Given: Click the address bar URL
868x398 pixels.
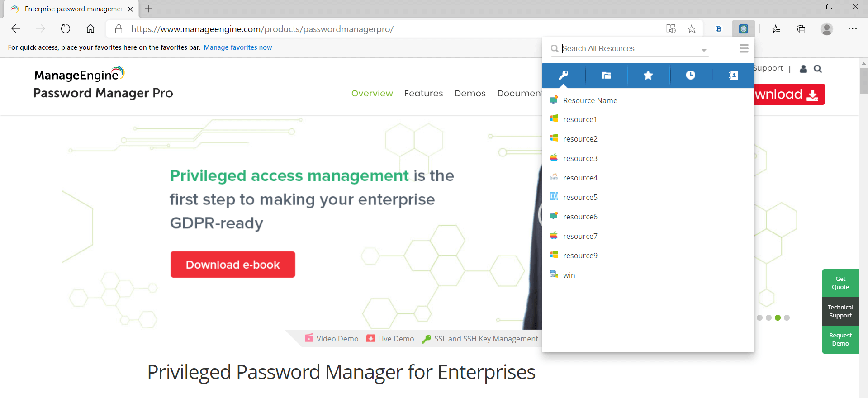Looking at the screenshot, I should click(262, 29).
